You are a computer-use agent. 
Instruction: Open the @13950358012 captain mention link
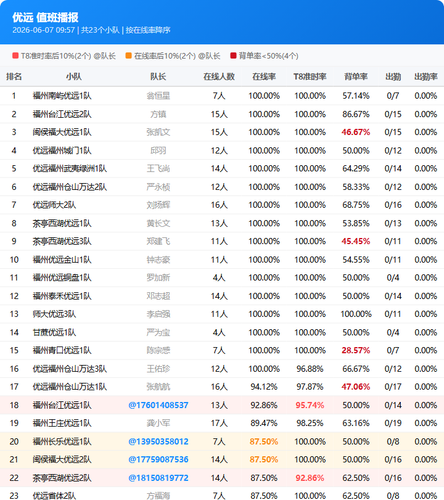[x=158, y=441]
